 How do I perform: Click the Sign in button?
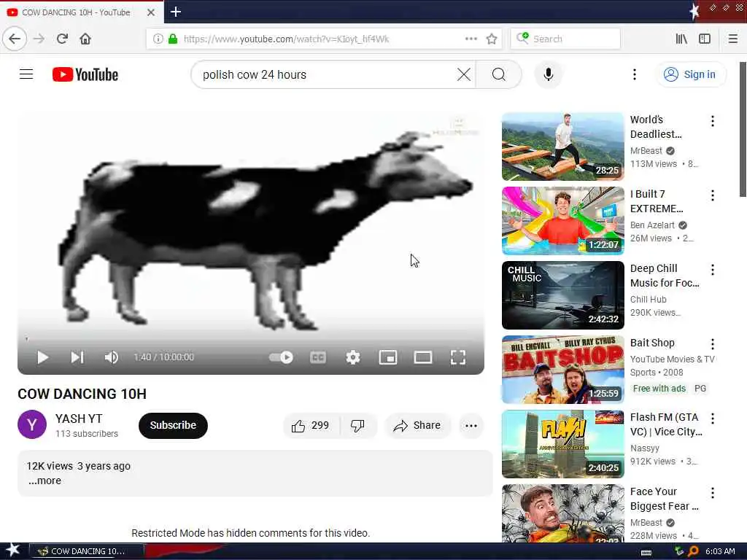coord(691,74)
